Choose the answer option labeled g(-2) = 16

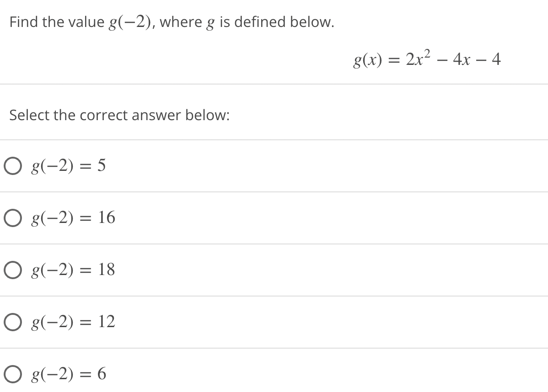click(72, 218)
